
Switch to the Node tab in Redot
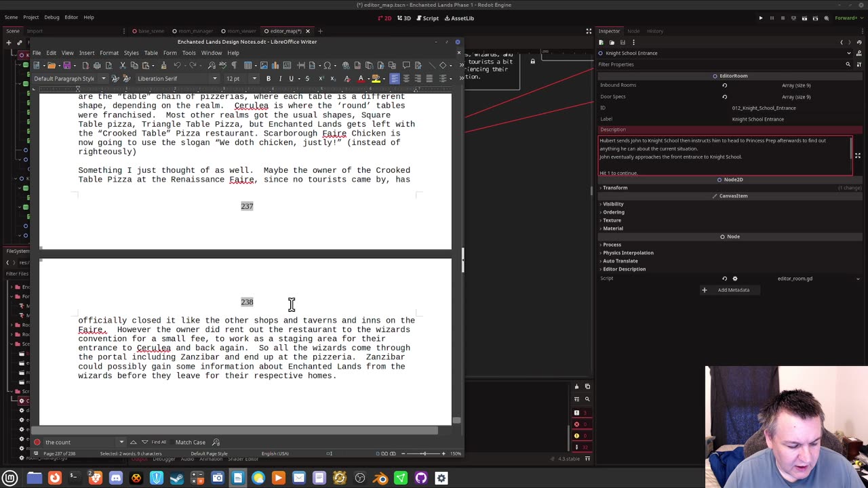[633, 31]
